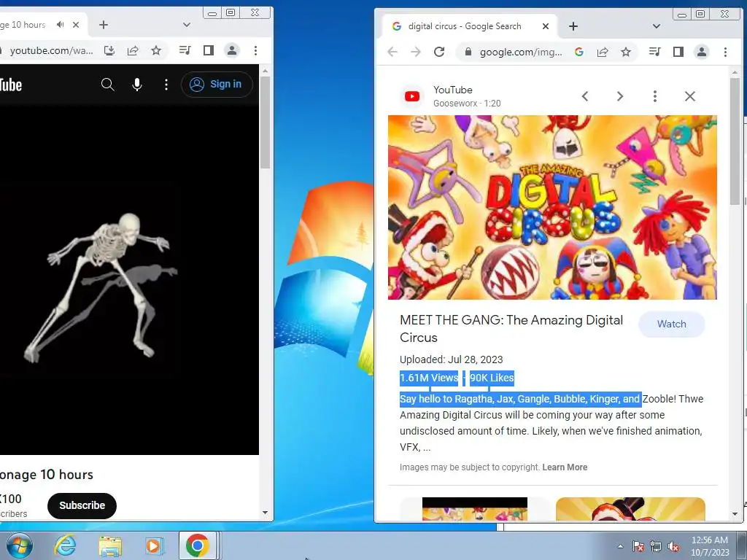Show next image result
The height and width of the screenshot is (560, 747).
[620, 97]
